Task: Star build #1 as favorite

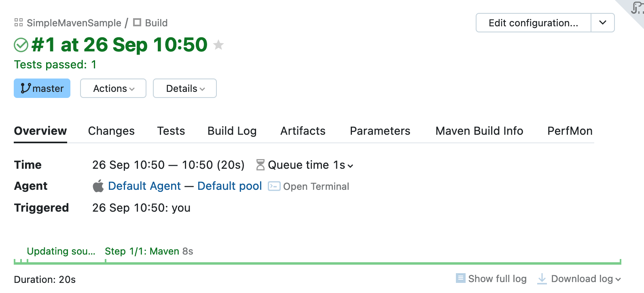Action: (218, 45)
